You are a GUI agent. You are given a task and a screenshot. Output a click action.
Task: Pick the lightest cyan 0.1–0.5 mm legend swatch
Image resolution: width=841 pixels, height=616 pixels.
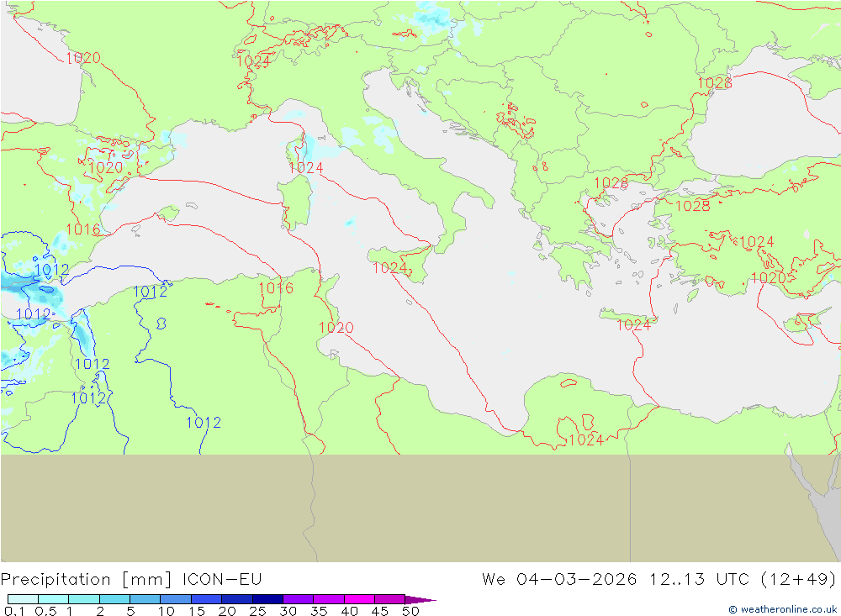point(23,599)
